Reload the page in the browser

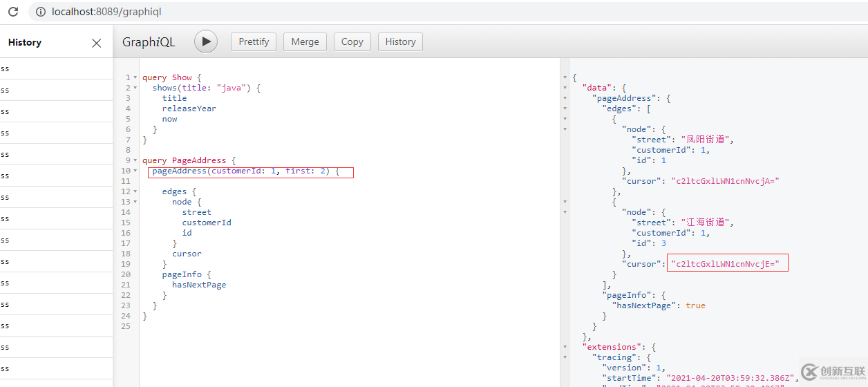tap(13, 12)
